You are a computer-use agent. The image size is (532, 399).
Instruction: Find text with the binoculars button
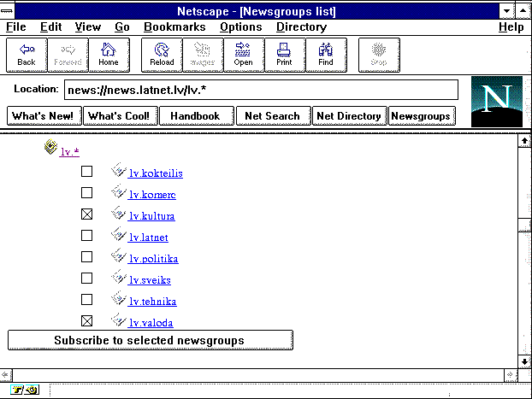[x=326, y=56]
